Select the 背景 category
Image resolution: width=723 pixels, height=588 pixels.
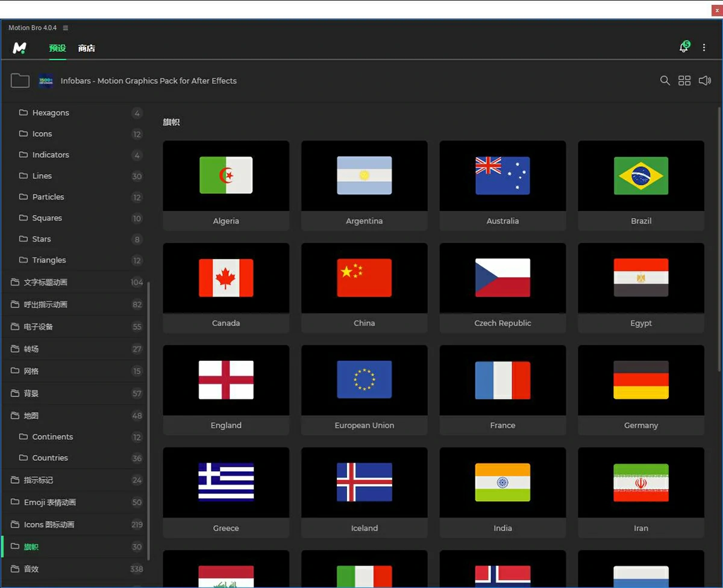(75, 393)
